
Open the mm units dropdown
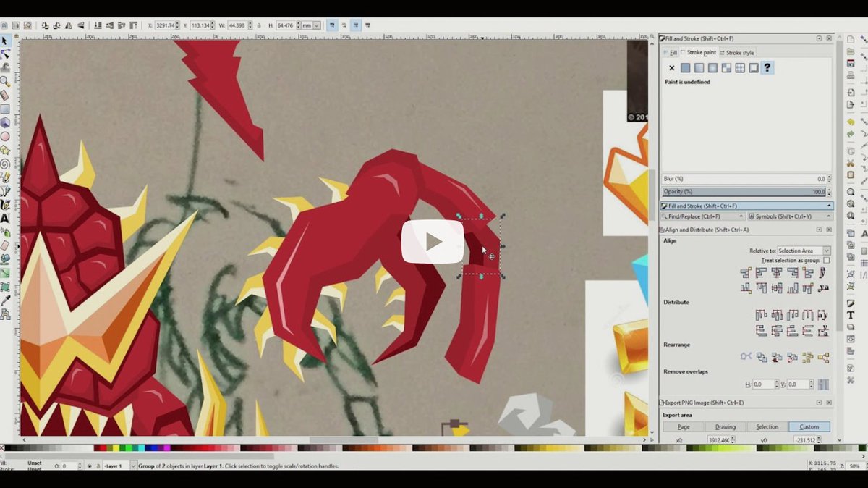click(311, 25)
